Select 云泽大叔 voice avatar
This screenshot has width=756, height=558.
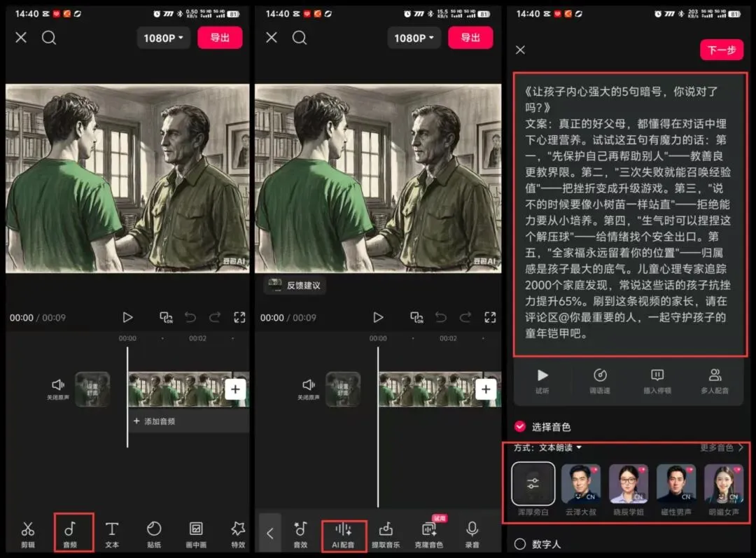point(581,484)
